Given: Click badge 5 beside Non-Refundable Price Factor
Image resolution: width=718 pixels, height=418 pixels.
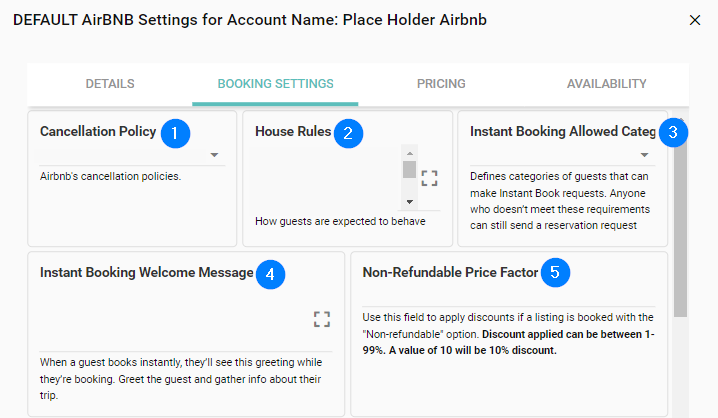Looking at the screenshot, I should pyautogui.click(x=555, y=271).
